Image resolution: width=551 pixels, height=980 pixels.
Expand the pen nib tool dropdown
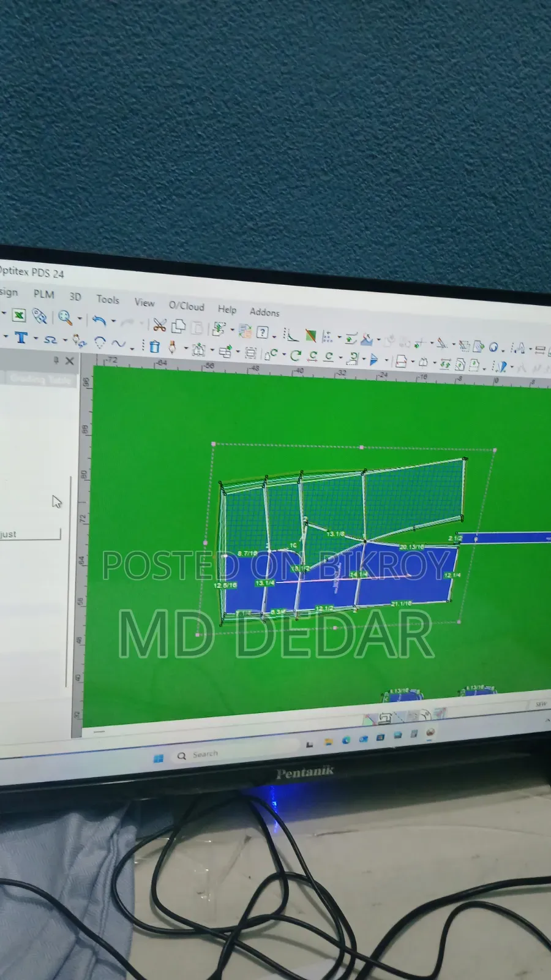(186, 349)
